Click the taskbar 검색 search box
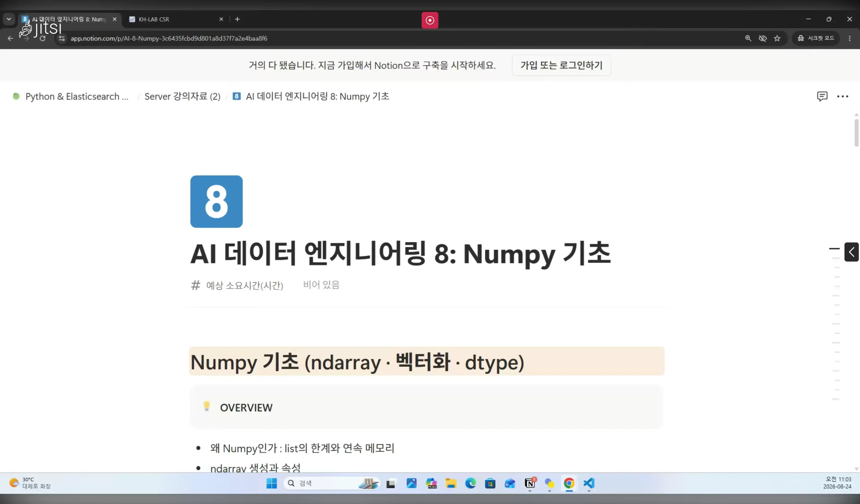 [332, 483]
